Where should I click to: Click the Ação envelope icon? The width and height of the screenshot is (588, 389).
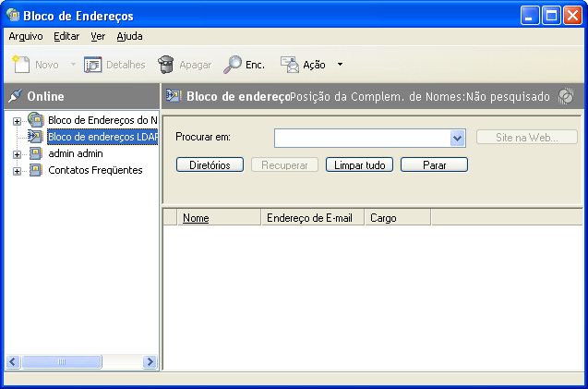pos(290,65)
